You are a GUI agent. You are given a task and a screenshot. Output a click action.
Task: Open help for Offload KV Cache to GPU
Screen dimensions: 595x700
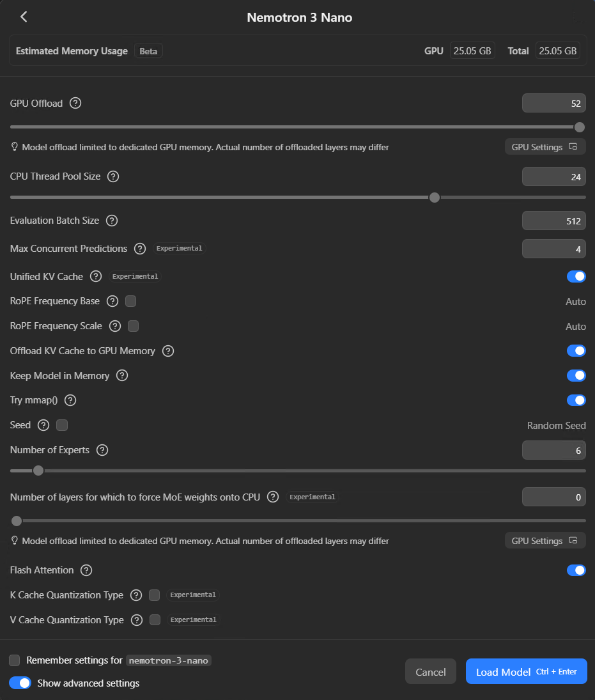(x=167, y=351)
